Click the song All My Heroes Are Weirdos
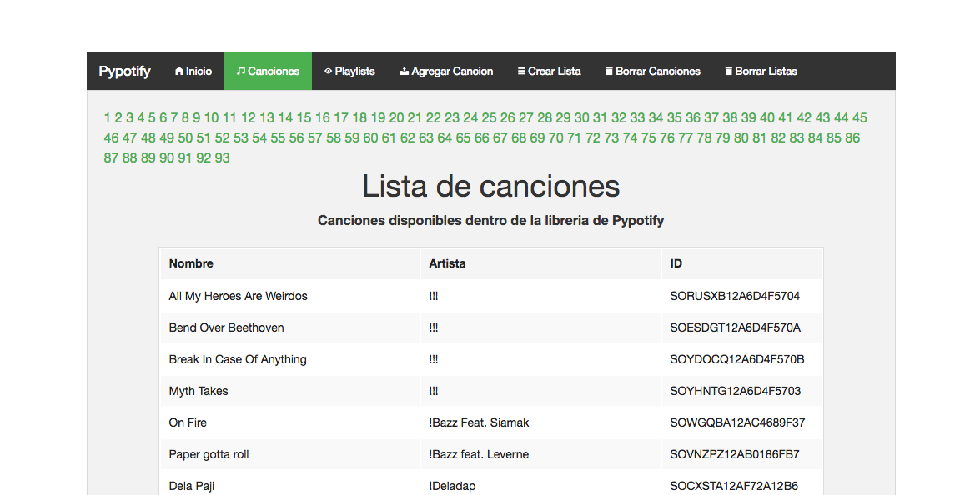Viewport: 980px width, 495px height. click(x=236, y=296)
